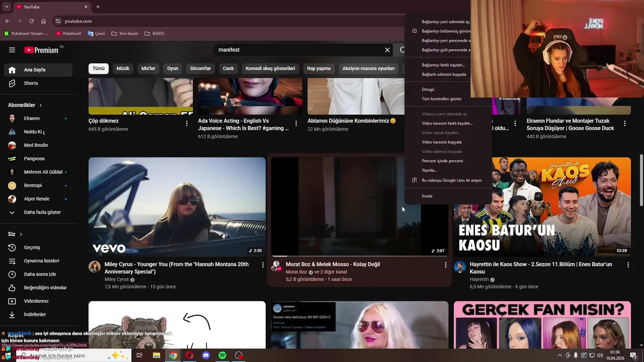Filter by Canlı chip
The height and width of the screenshot is (362, 644).
click(228, 68)
